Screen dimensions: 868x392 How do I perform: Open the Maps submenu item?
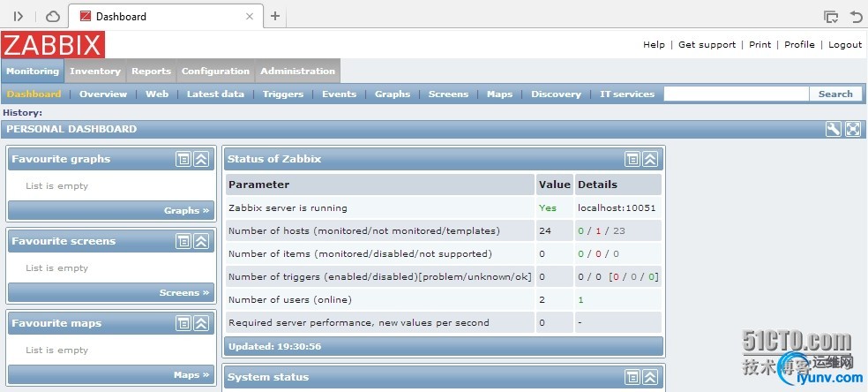500,94
